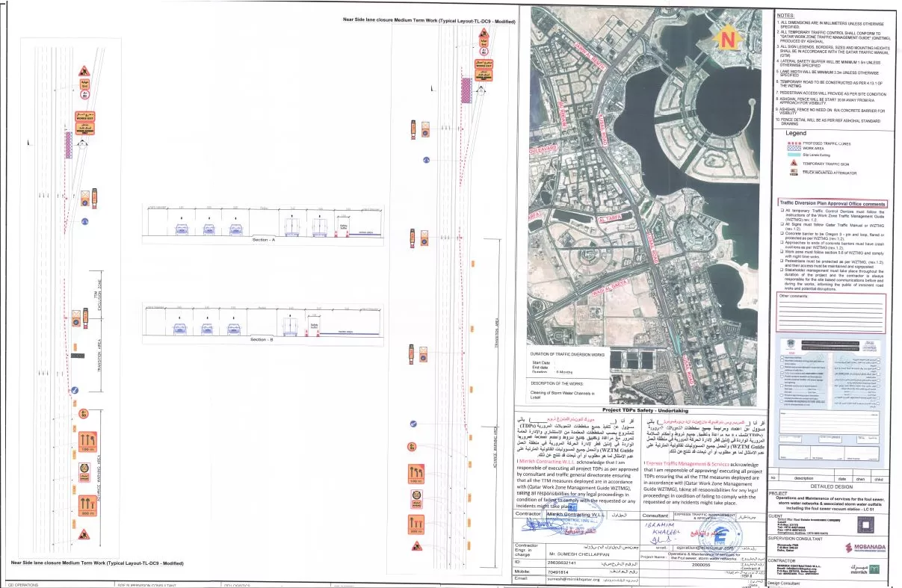902x588 pixels.
Task: Tick the 'Stakeholder management must take place' checkbox
Action: coord(780,270)
